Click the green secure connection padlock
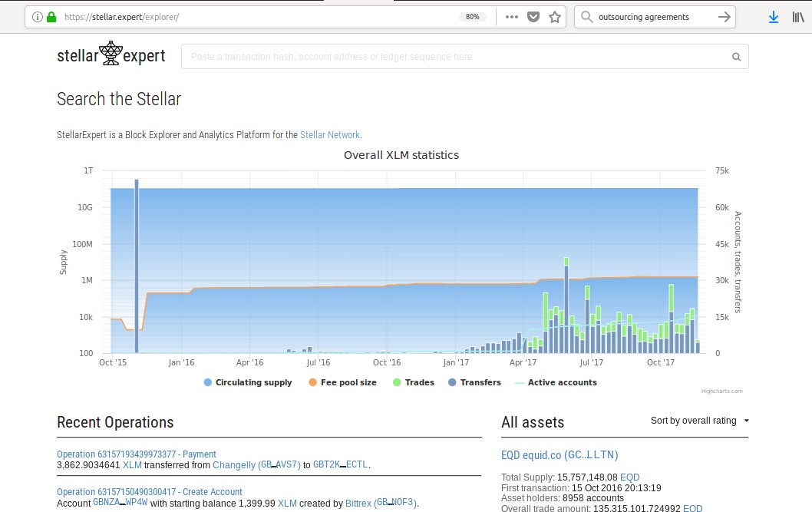 click(x=51, y=17)
